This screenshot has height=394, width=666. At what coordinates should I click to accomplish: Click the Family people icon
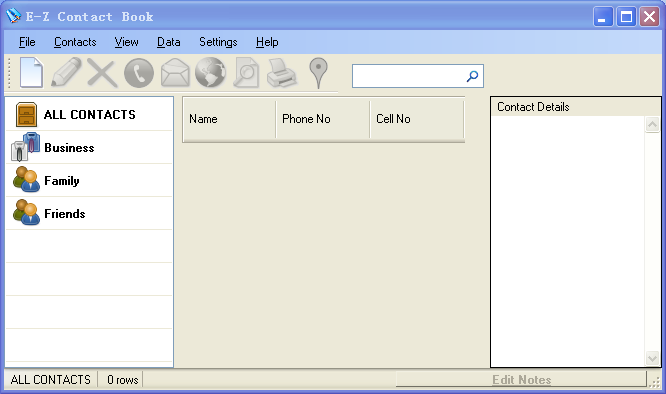click(x=26, y=180)
